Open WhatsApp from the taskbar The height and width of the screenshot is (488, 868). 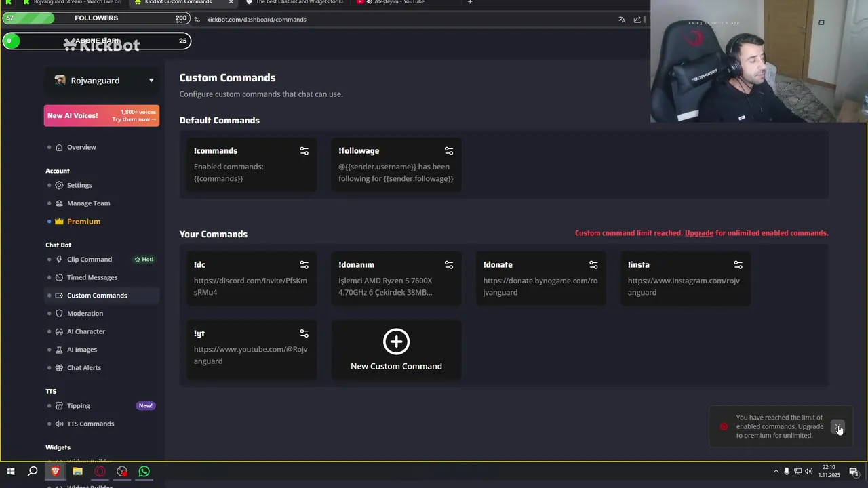click(x=144, y=472)
